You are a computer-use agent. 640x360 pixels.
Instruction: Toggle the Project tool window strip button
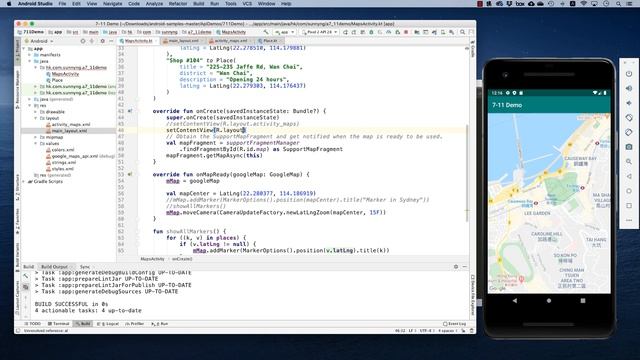pos(17,51)
